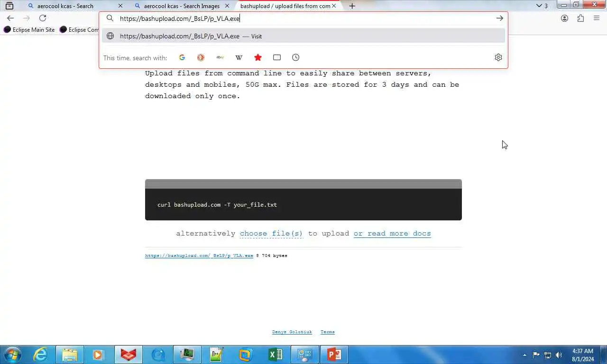Close the aerocool kcas Search Images tab
This screenshot has width=607, height=364.
click(x=227, y=6)
